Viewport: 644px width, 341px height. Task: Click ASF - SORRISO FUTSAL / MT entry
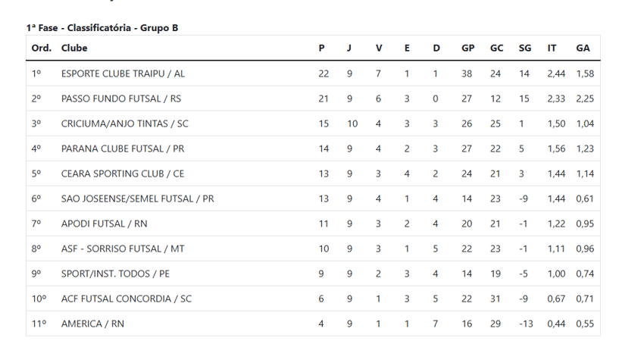tap(123, 249)
